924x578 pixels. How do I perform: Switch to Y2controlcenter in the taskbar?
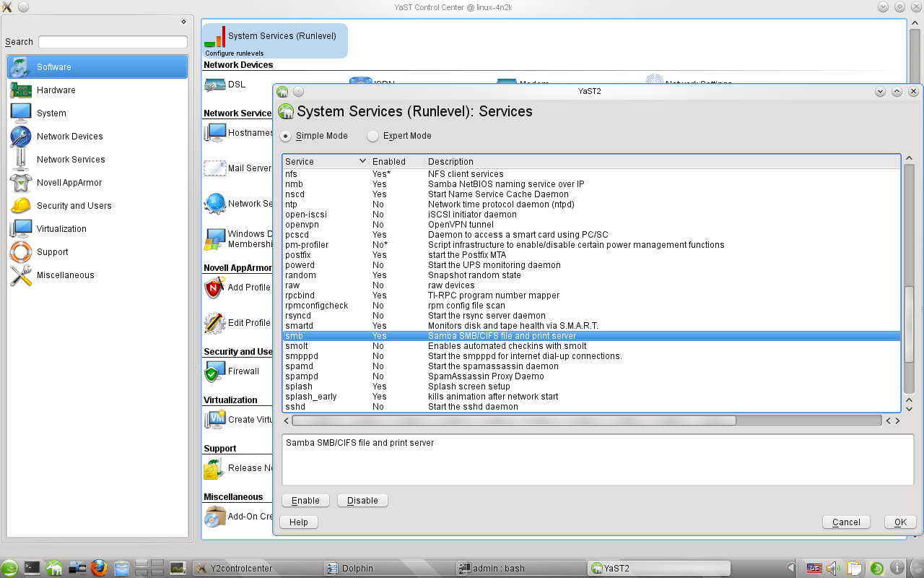[258, 569]
